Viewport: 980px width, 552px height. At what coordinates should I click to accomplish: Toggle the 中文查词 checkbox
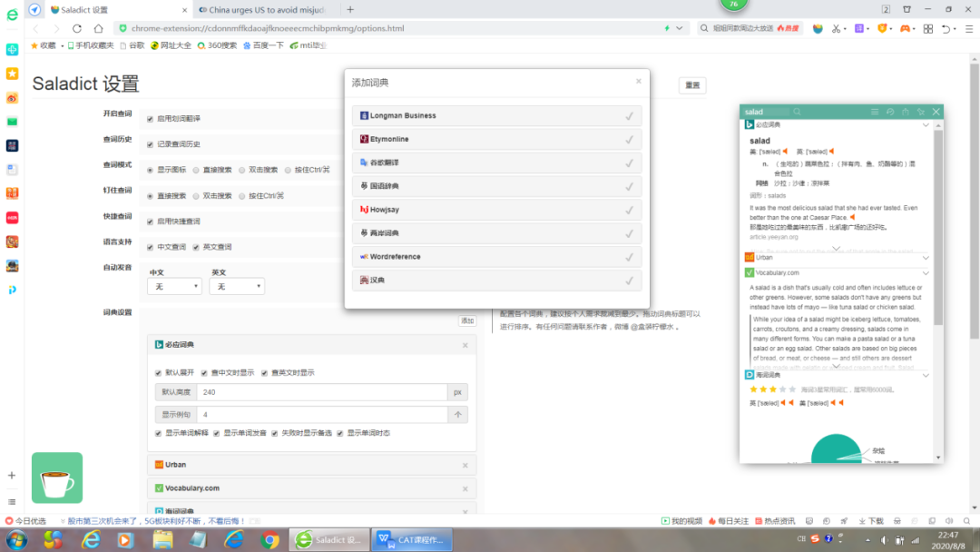pyautogui.click(x=150, y=248)
